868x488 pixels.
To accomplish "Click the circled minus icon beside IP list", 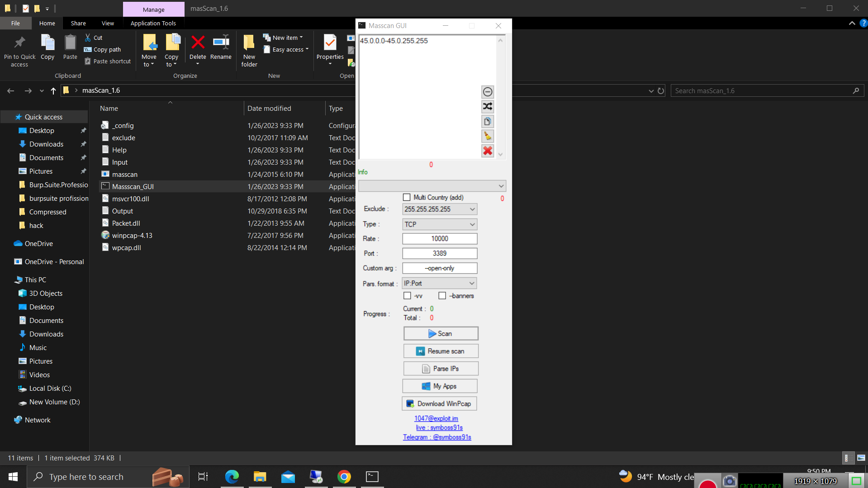I will (x=487, y=92).
